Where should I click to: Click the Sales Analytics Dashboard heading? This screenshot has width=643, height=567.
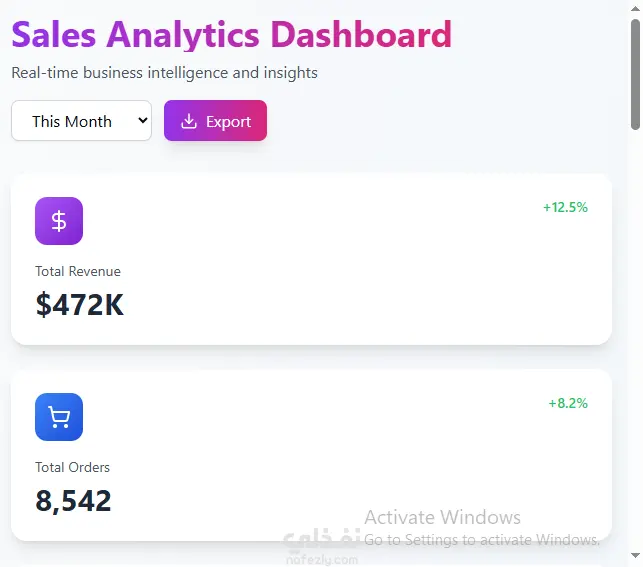click(231, 35)
